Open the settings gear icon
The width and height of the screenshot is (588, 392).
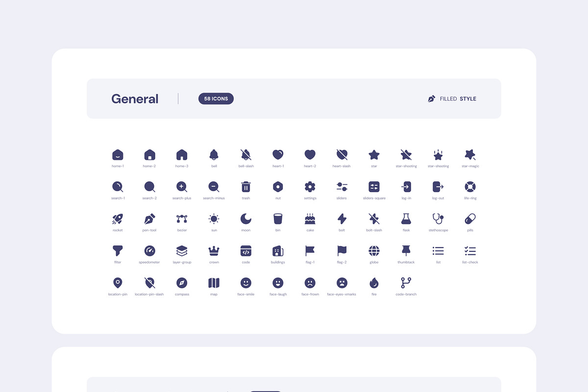[310, 187]
